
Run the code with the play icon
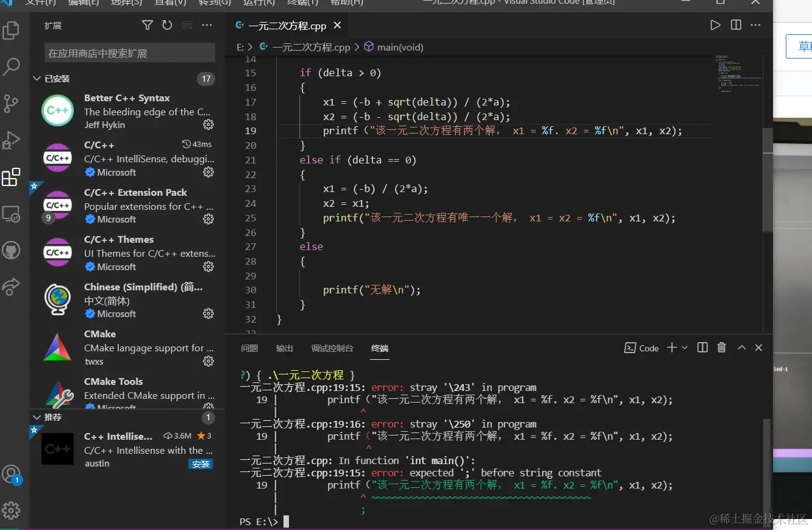(715, 26)
